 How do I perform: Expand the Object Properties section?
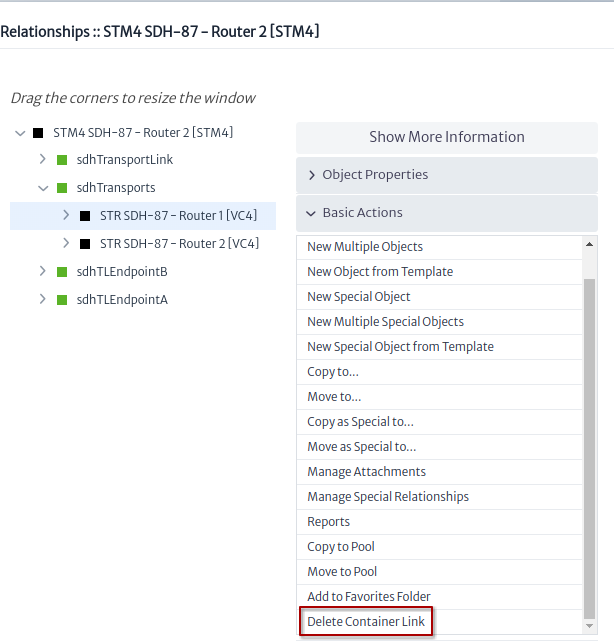312,175
